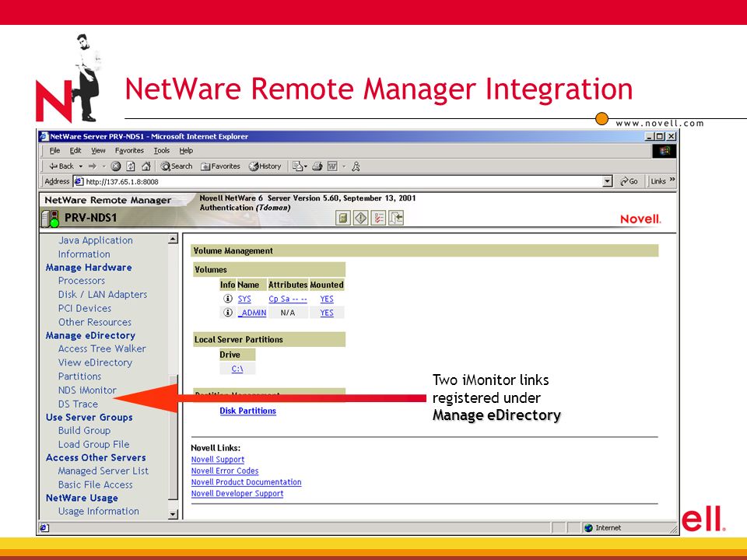This screenshot has width=747, height=560.
Task: Expand the Links toolbar chevron
Action: coord(672,180)
